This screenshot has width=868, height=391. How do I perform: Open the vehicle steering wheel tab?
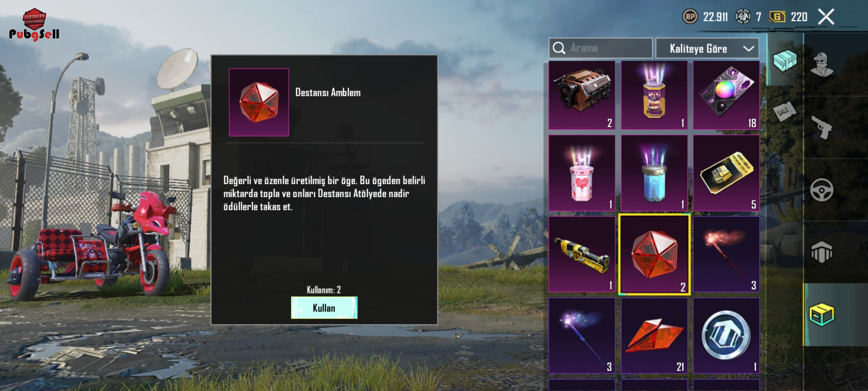click(822, 190)
